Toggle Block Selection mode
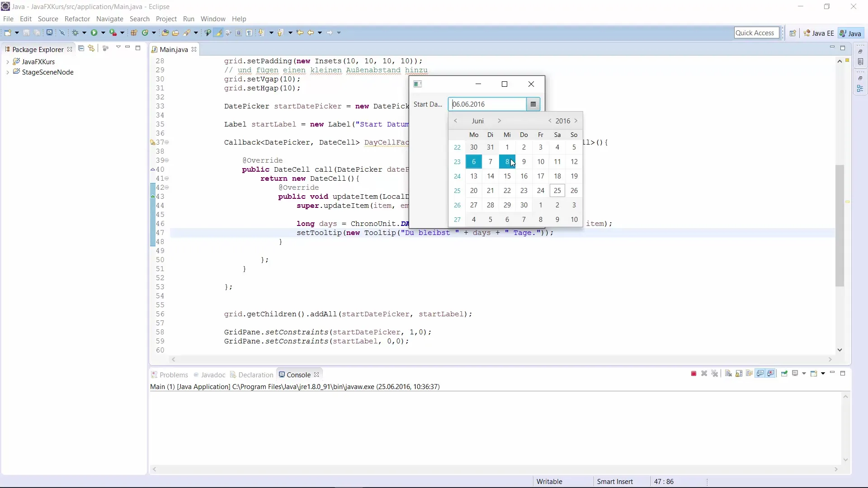The height and width of the screenshot is (488, 868). pyautogui.click(x=239, y=33)
